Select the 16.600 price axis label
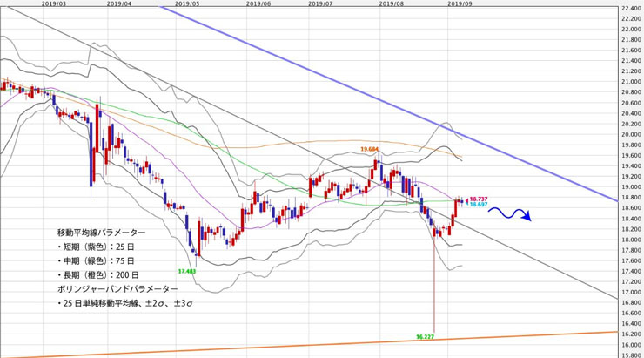This screenshot has height=358, width=644. 632,314
